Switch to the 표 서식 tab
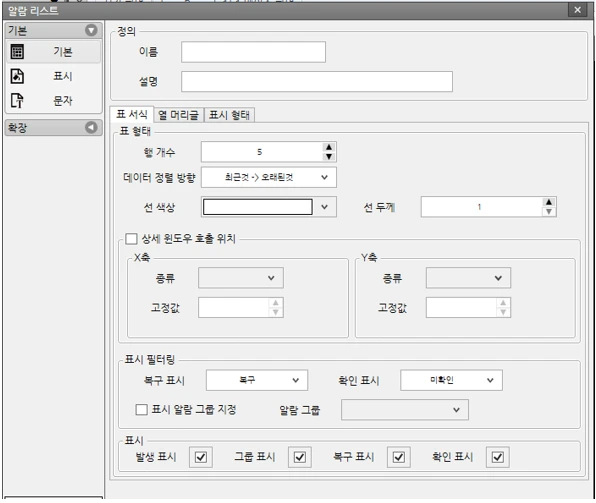The width and height of the screenshot is (596, 503). tap(132, 114)
